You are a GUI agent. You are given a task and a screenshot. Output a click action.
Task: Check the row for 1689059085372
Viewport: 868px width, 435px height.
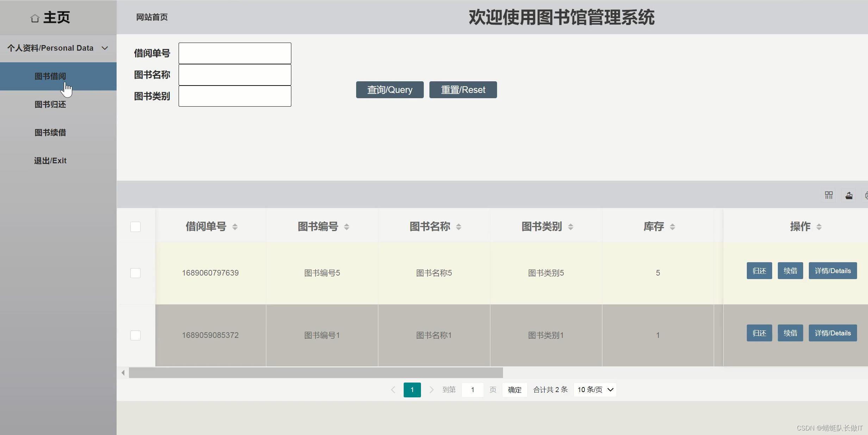135,335
